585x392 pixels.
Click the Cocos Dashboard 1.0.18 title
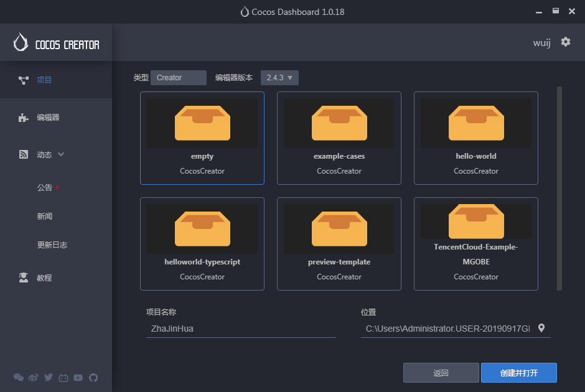(297, 12)
